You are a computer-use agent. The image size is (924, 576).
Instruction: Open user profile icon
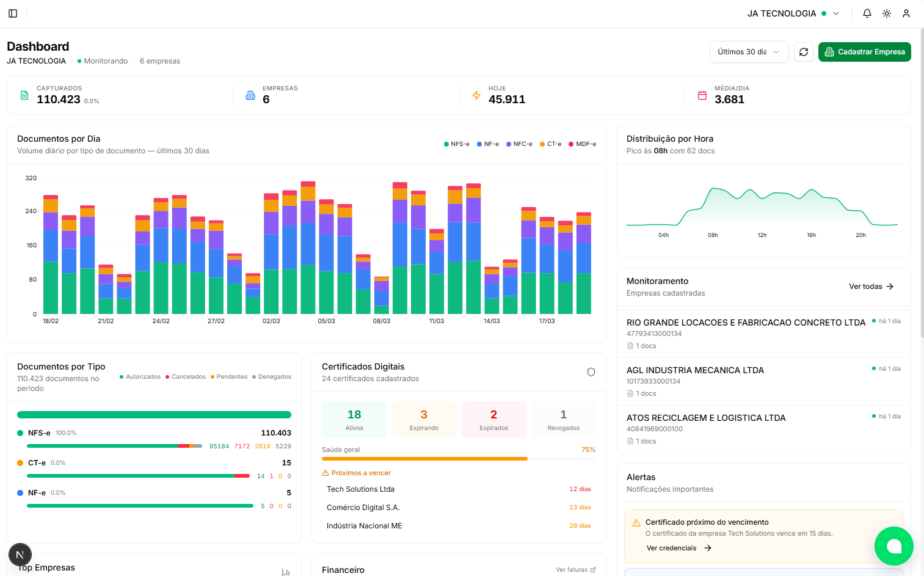pyautogui.click(x=906, y=13)
